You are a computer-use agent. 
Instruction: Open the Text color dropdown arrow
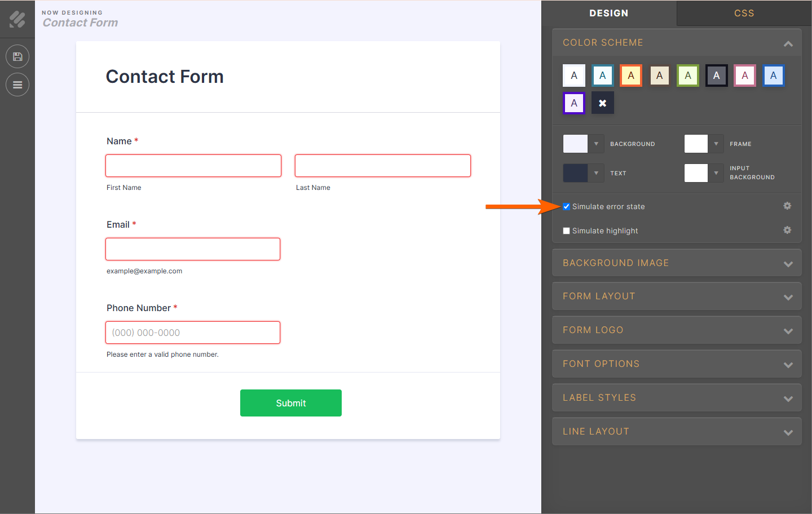596,173
